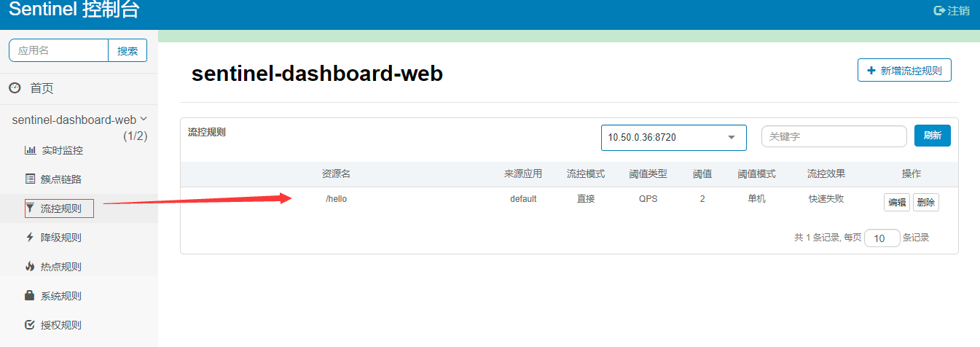Click the flame icon for 热点规则
Screen dimensions: 980x347
(x=30, y=266)
